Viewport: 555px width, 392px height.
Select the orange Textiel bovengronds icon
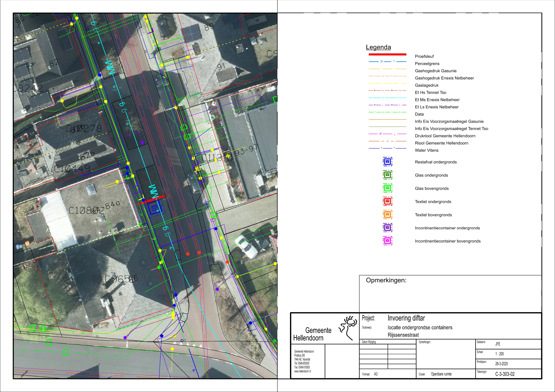pos(387,214)
